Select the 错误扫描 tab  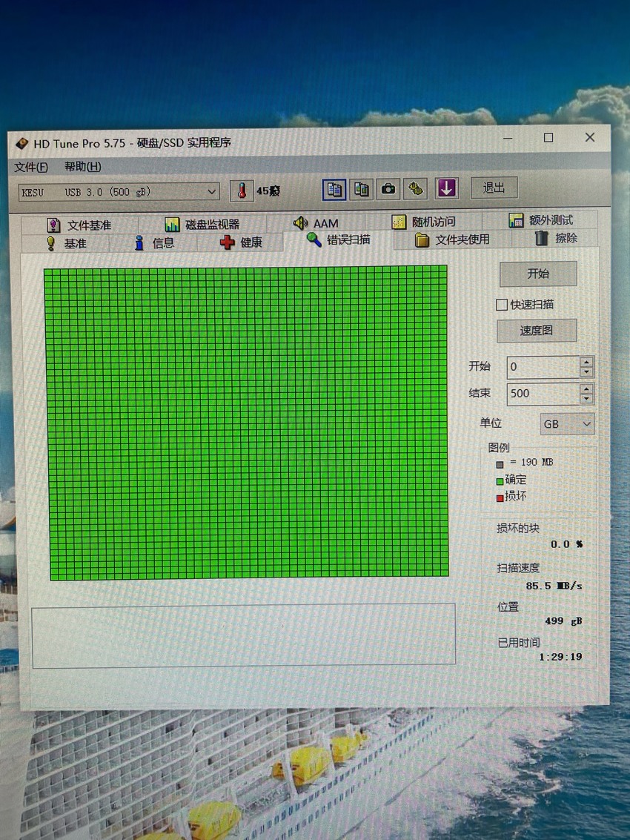338,240
